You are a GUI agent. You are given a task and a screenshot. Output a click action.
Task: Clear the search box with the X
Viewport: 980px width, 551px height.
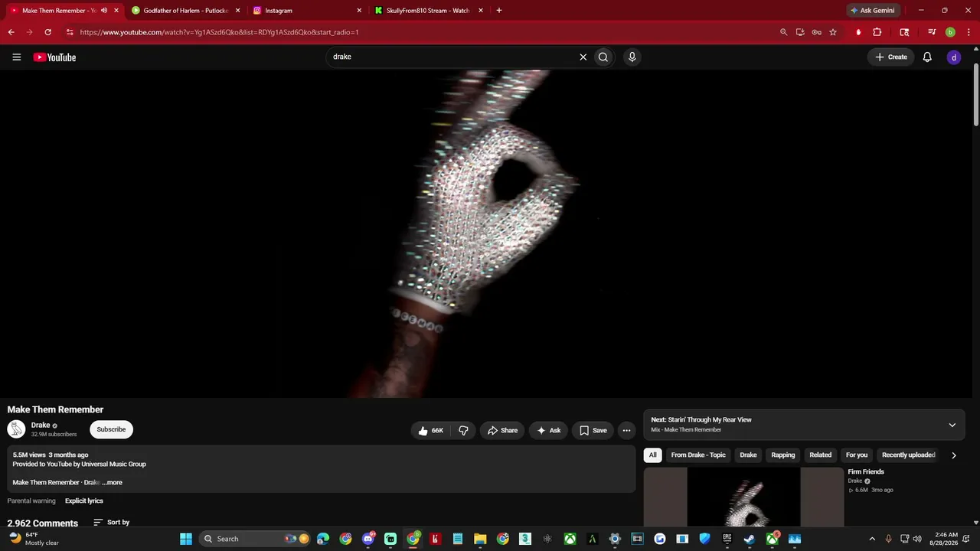pyautogui.click(x=583, y=57)
